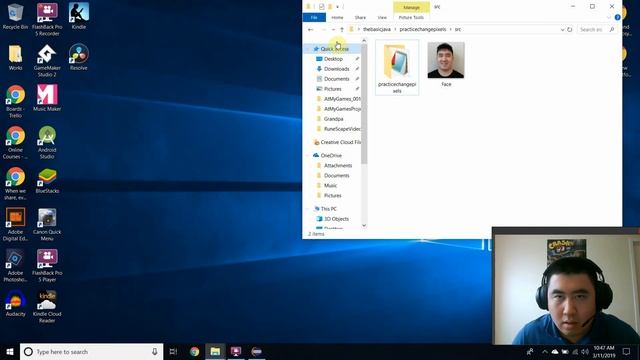Open the File menu in Explorer

click(314, 18)
